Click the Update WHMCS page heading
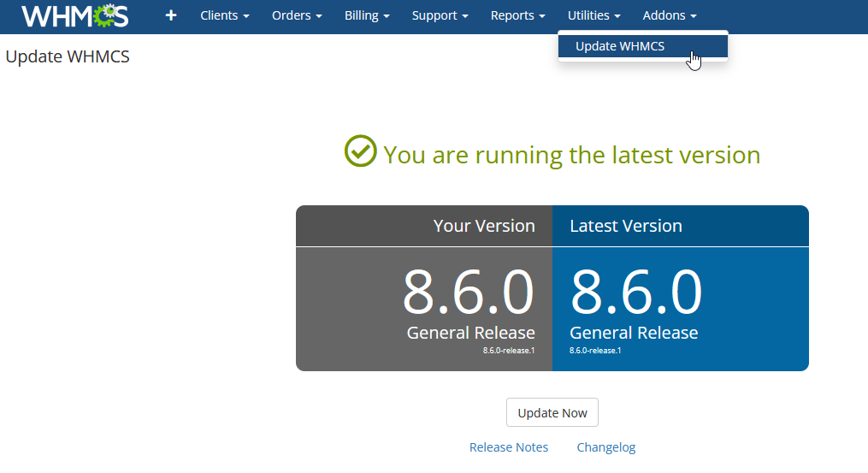Screen dimensions: 868x473 tap(68, 56)
